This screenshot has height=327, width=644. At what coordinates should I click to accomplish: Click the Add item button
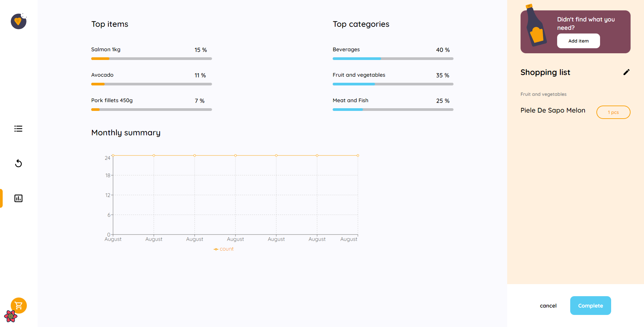[579, 41]
